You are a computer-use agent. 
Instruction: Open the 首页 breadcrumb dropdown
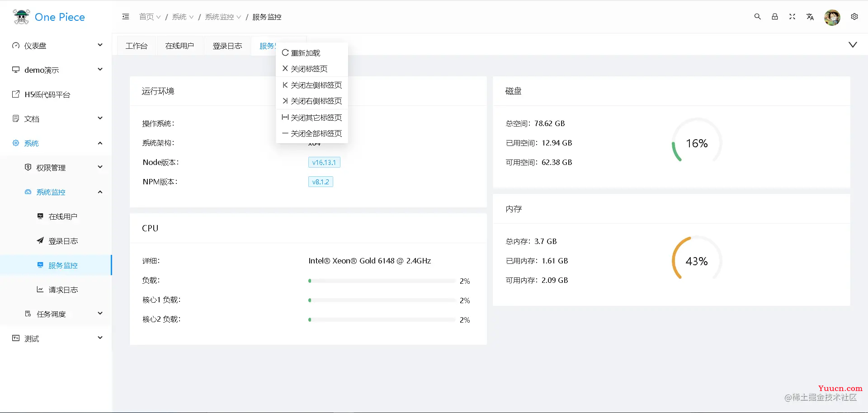point(150,17)
